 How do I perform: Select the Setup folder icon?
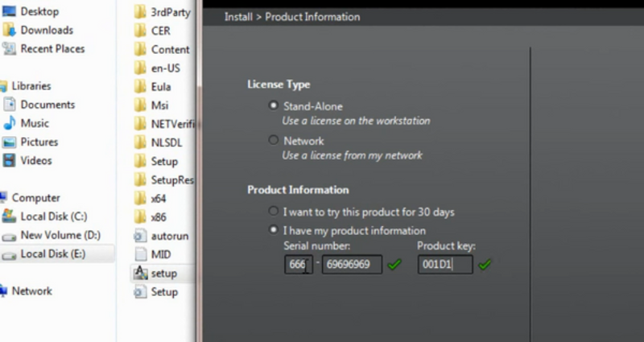[x=140, y=161]
